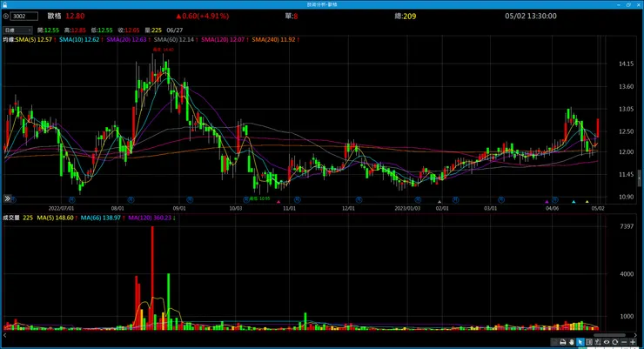Click the blue month marker near 12/01

[359, 199]
